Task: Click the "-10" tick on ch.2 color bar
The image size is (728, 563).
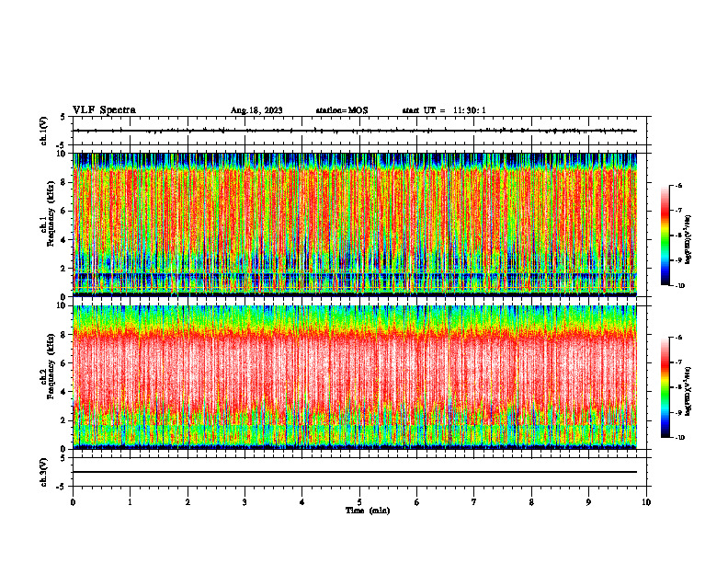Action: tap(680, 438)
